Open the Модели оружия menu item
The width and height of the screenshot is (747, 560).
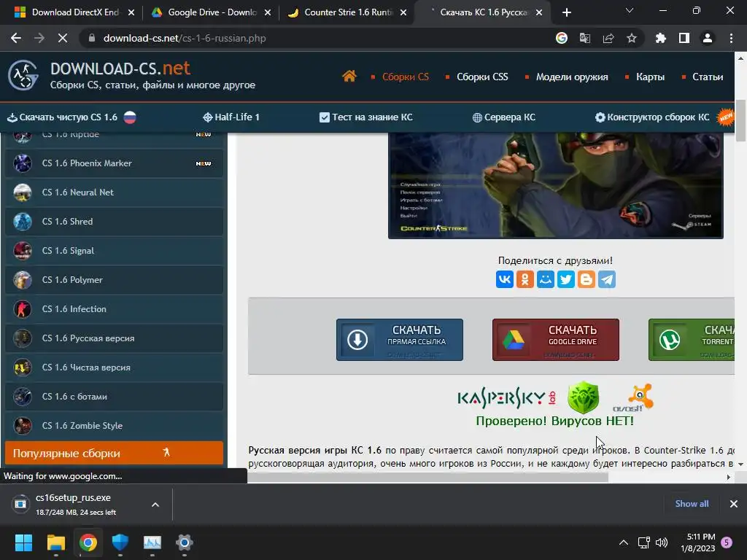coord(572,77)
